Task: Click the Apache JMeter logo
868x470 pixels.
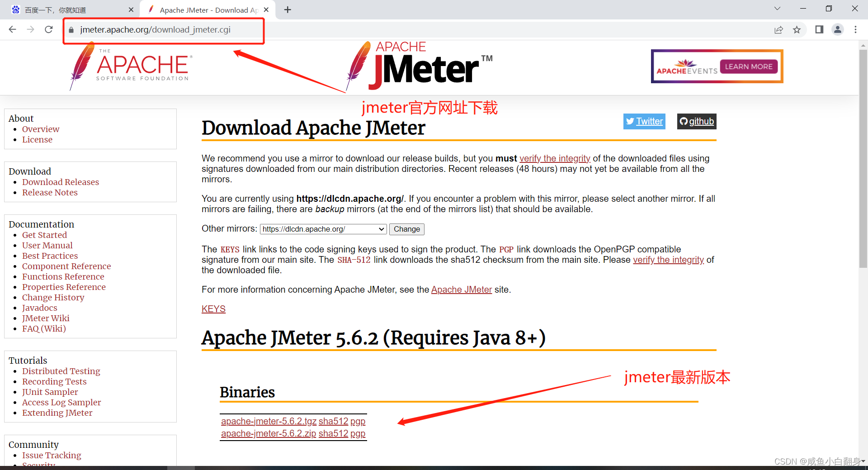Action: 419,66
